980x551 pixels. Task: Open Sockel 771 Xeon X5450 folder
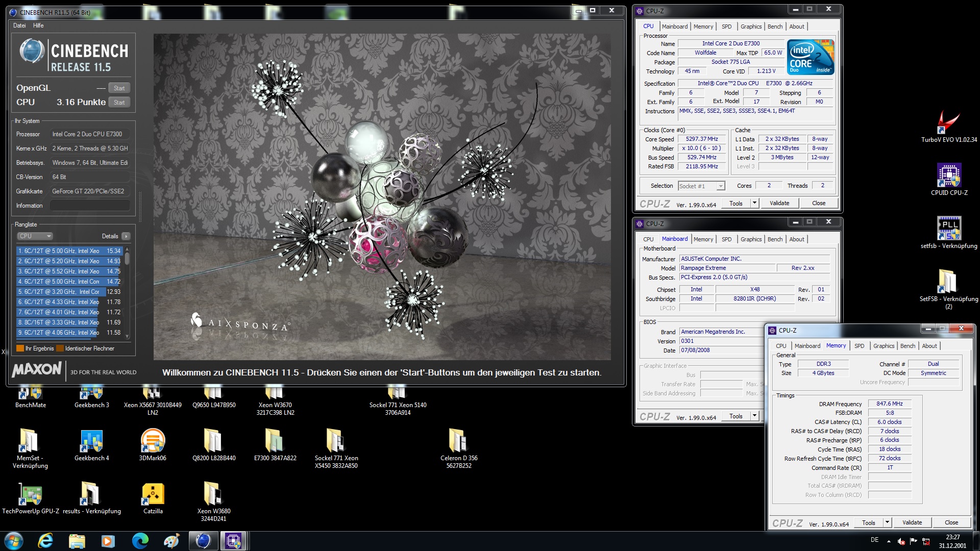pyautogui.click(x=336, y=448)
